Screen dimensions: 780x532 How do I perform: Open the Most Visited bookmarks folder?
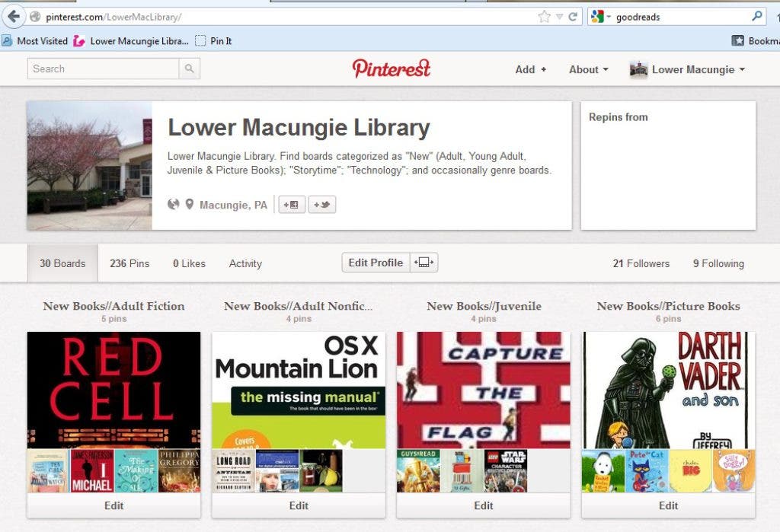(35, 41)
